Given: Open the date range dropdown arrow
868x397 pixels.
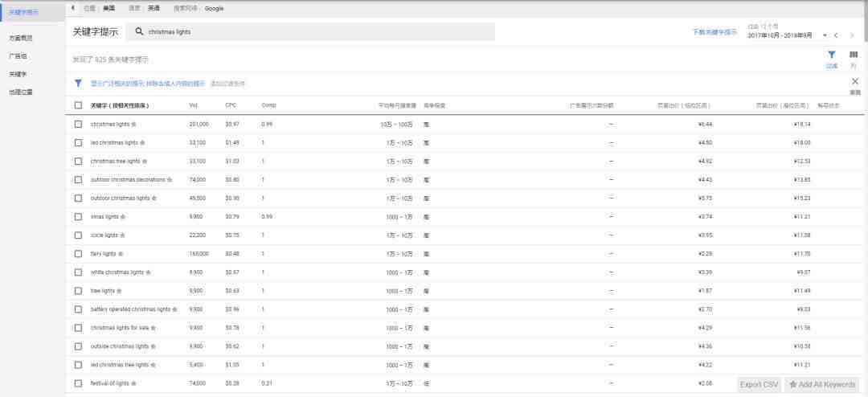Looking at the screenshot, I should pyautogui.click(x=825, y=35).
